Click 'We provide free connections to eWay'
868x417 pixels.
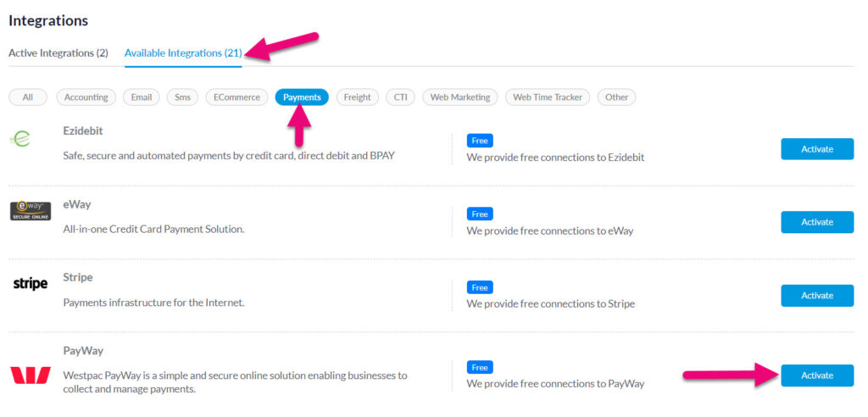tap(549, 231)
